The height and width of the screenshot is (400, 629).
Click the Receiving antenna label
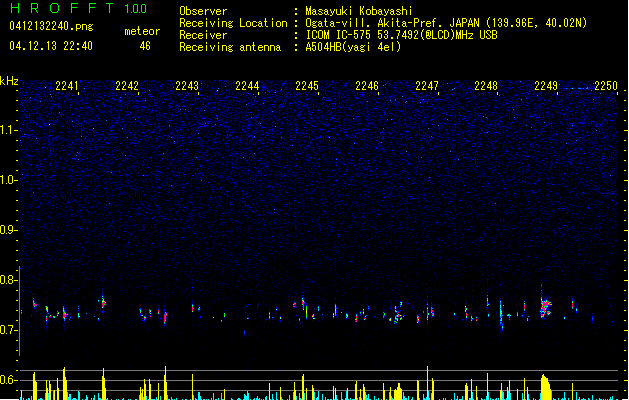click(x=230, y=47)
